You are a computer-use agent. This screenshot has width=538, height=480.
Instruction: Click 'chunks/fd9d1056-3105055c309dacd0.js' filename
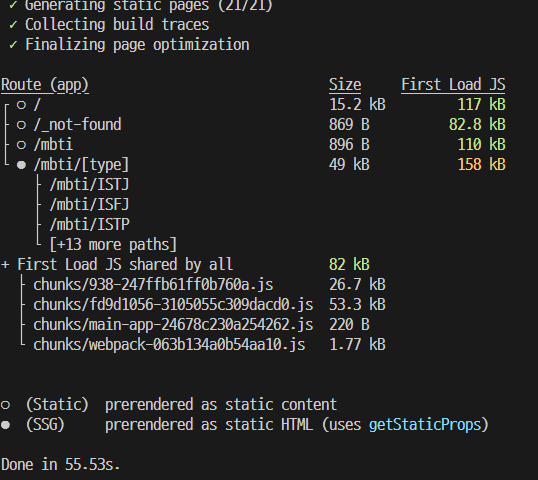[x=173, y=305]
